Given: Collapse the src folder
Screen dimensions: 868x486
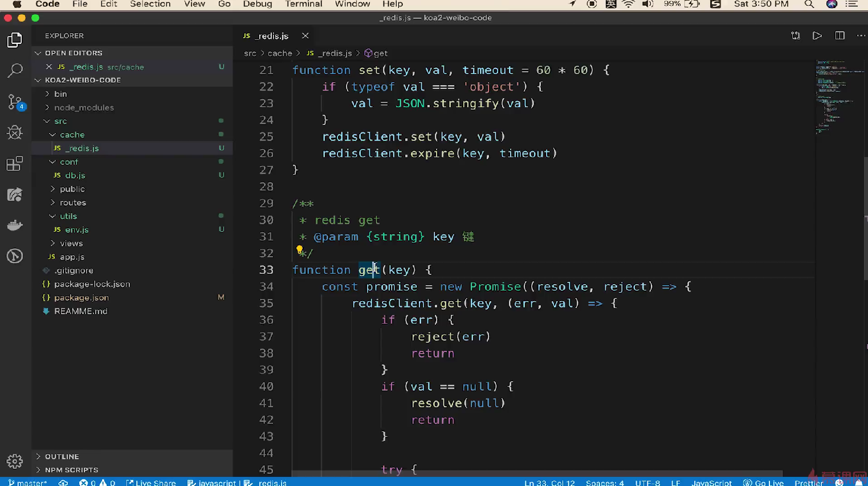Looking at the screenshot, I should pos(60,121).
